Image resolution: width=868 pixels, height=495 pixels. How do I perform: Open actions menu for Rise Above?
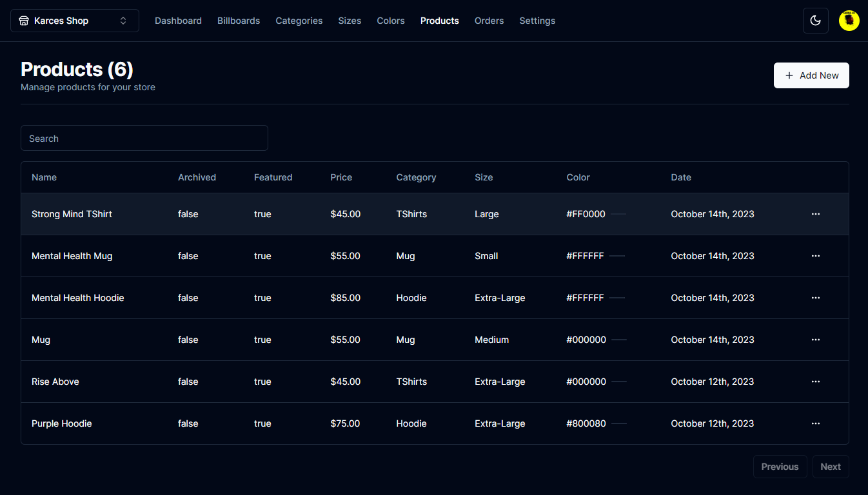coord(815,381)
